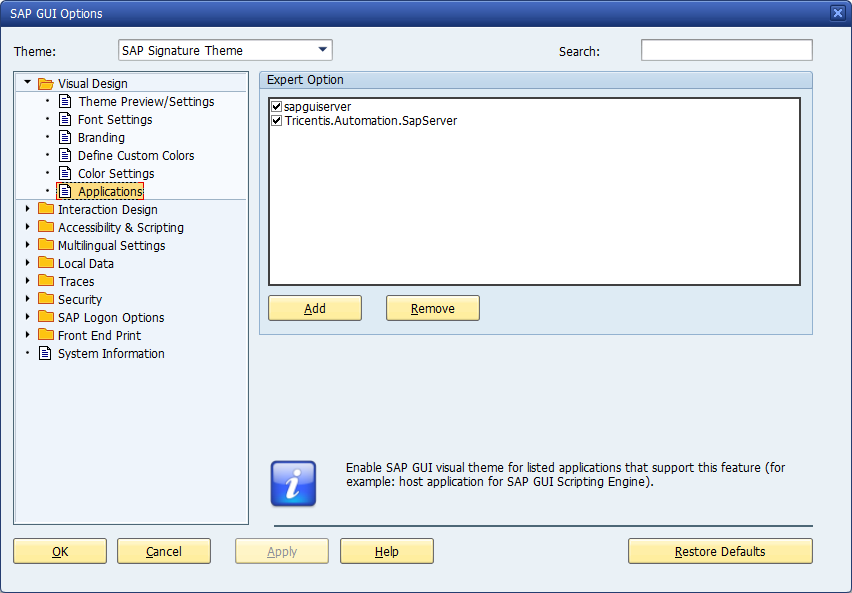Click the Cancel button
Image resolution: width=852 pixels, height=593 pixels.
pos(164,551)
